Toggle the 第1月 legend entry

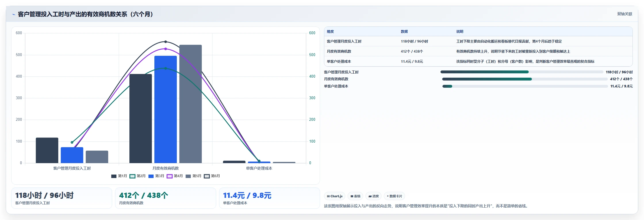tap(119, 176)
